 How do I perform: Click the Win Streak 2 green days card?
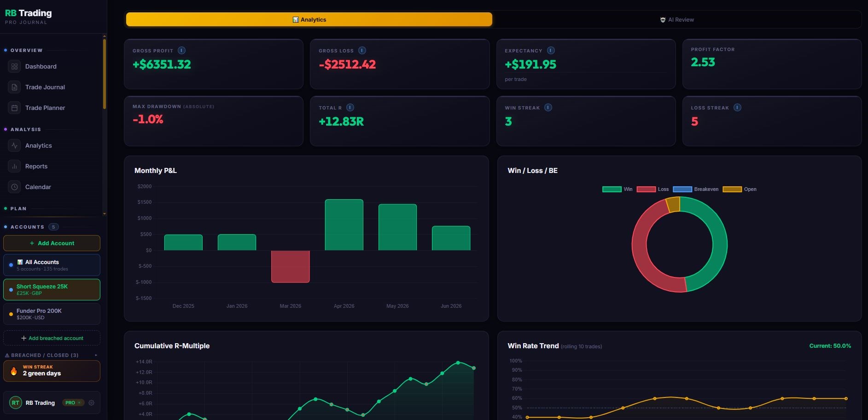[52, 371]
